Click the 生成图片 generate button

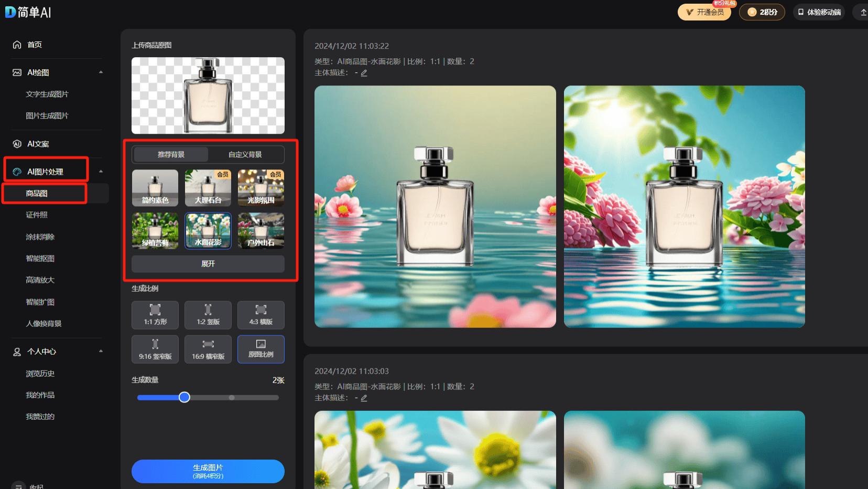click(208, 471)
